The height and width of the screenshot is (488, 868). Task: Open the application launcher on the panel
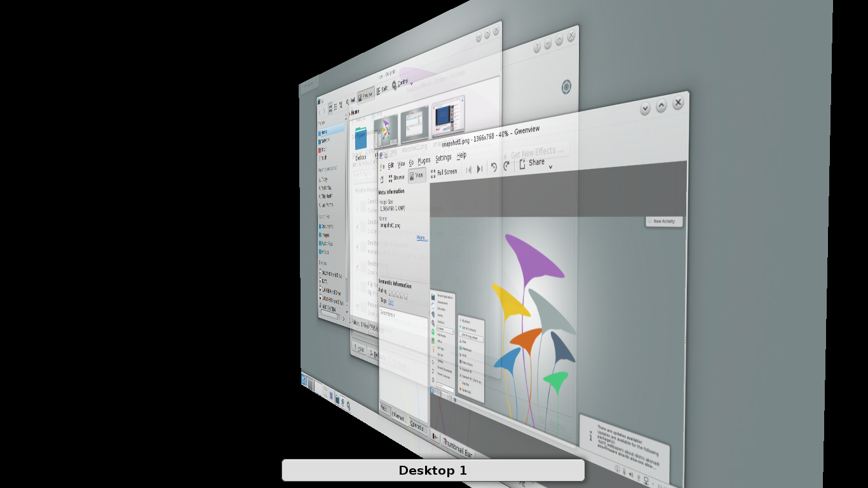click(x=304, y=380)
